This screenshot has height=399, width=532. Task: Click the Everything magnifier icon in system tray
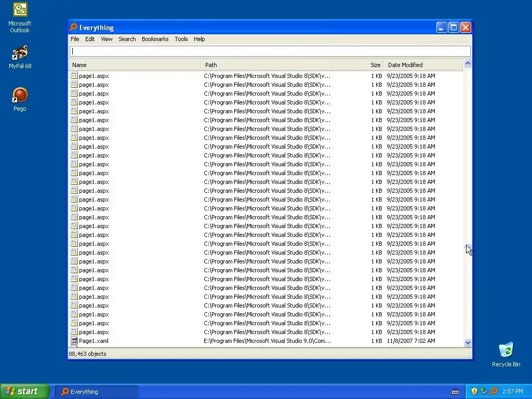494,391
